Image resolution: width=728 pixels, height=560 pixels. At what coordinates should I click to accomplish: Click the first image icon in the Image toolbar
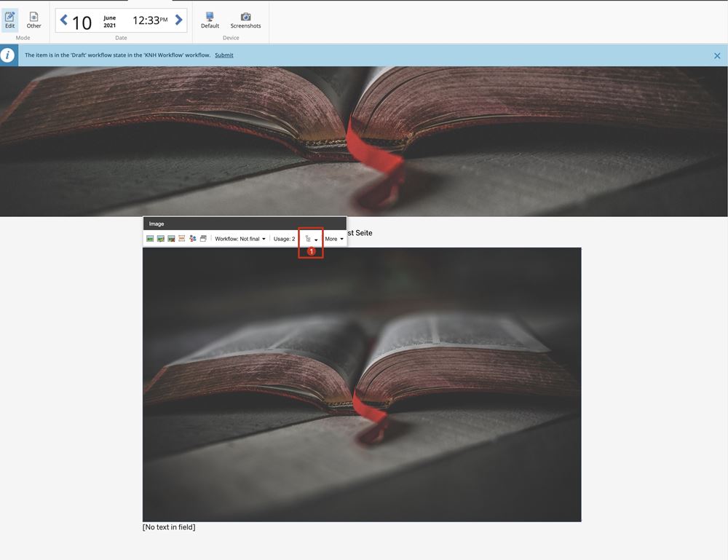[150, 239]
